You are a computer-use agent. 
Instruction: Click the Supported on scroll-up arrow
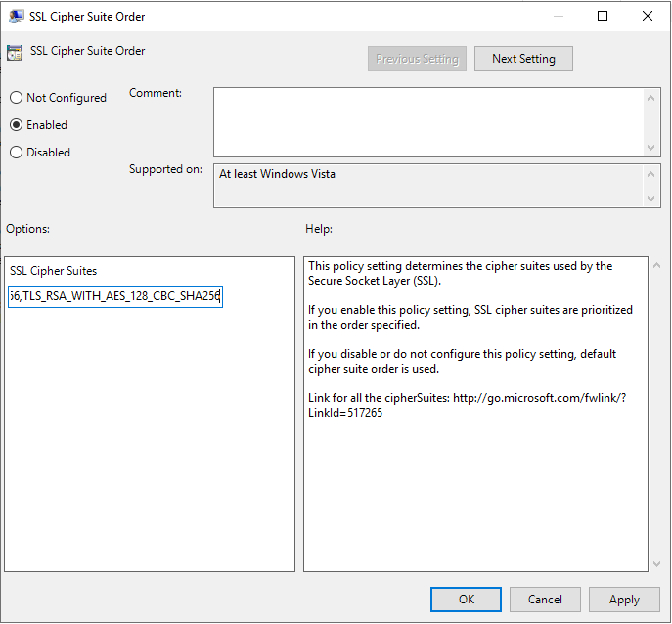click(x=651, y=174)
